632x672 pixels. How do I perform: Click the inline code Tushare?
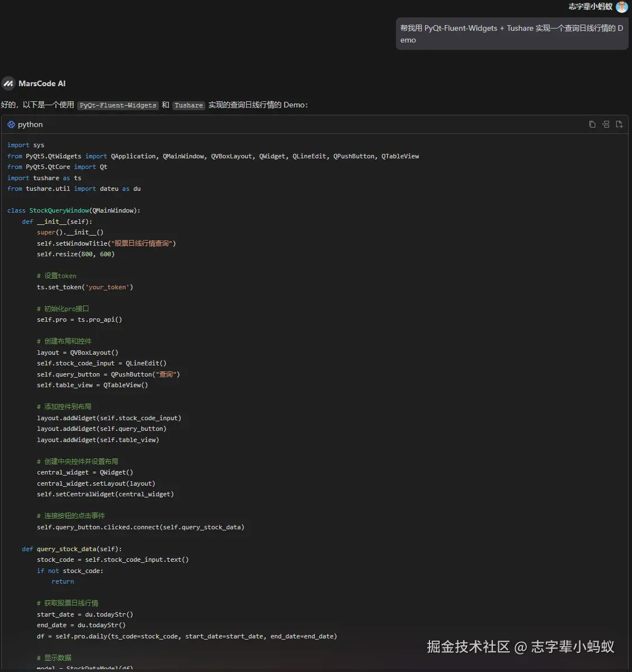click(188, 105)
